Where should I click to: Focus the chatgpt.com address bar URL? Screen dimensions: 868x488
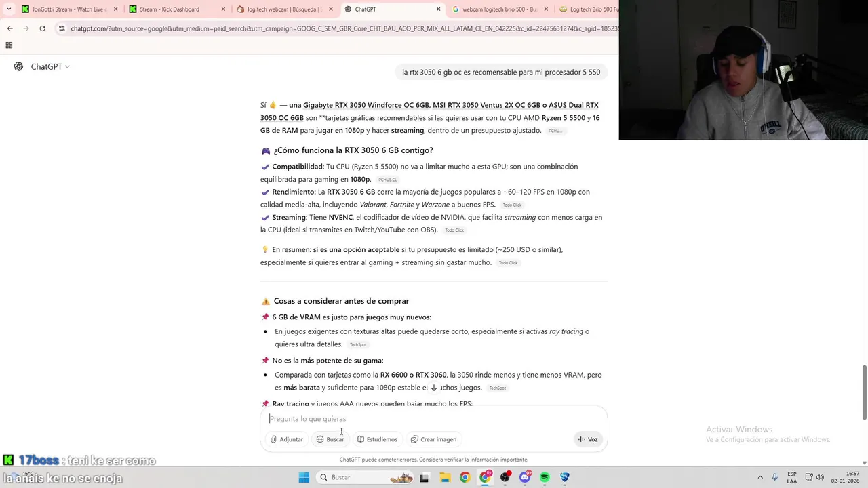click(344, 28)
